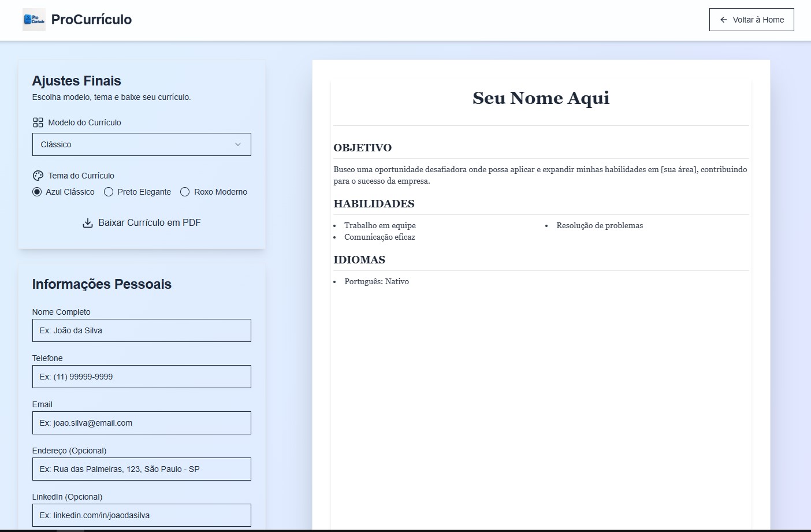Viewport: 811px width, 532px height.
Task: Click the palette icon beside Tema do Currículo
Action: click(x=38, y=176)
